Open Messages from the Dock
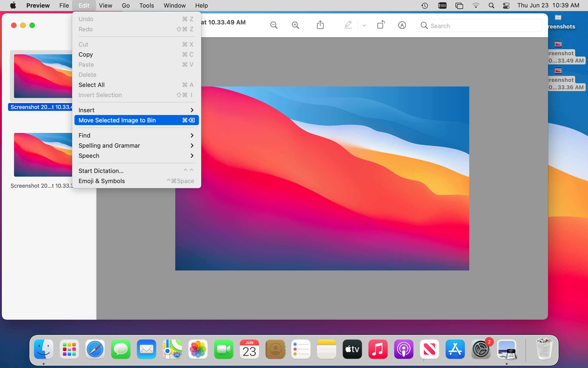Image resolution: width=588 pixels, height=368 pixels. tap(121, 349)
